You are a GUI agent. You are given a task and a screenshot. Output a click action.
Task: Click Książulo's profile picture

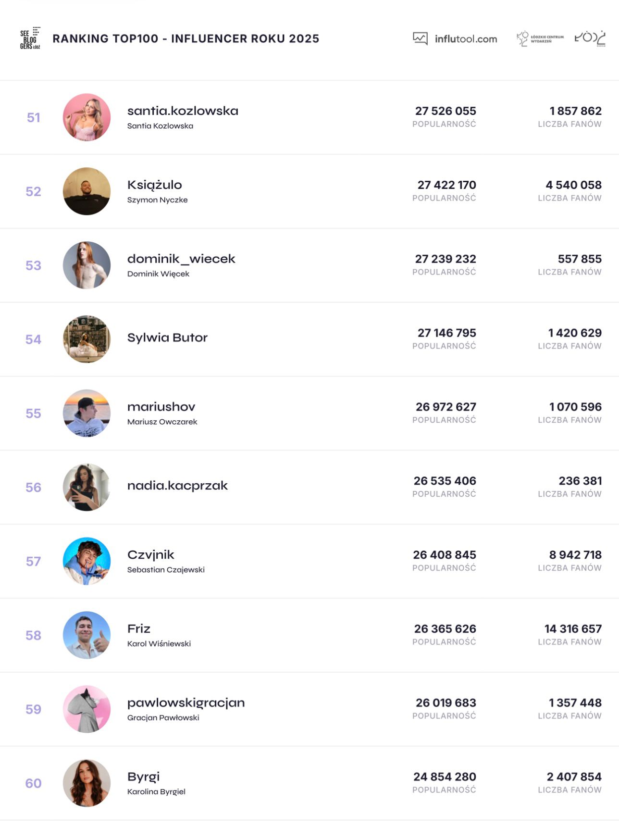click(87, 191)
